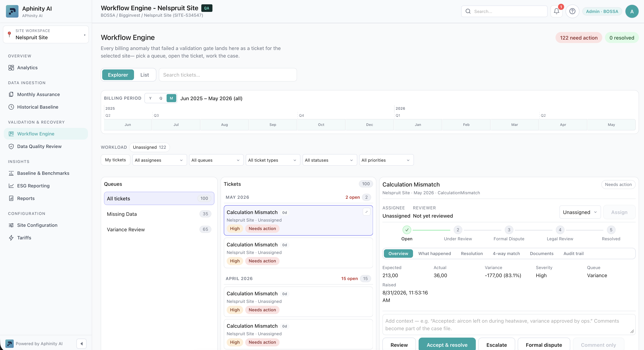
Task: Open the second Calculation Mismatch ticket under May 2026
Action: [x=298, y=253]
